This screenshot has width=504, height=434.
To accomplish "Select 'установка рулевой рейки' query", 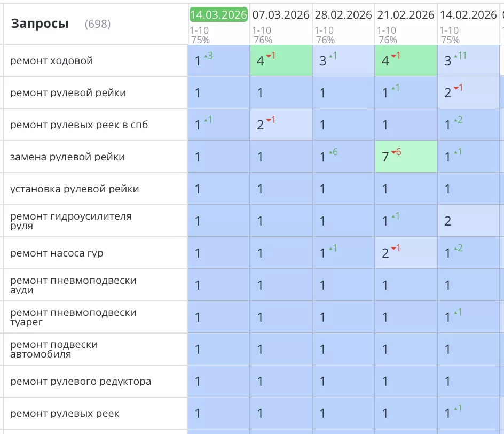I will pyautogui.click(x=75, y=189).
